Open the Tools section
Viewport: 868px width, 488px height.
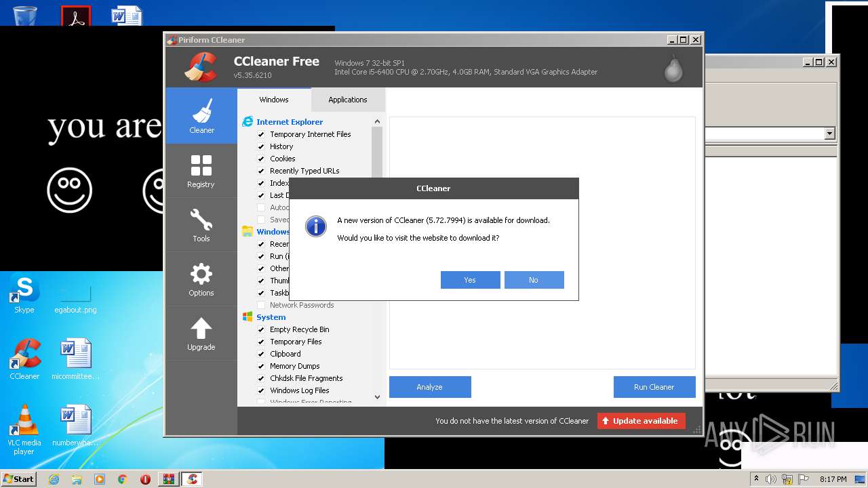(x=201, y=224)
